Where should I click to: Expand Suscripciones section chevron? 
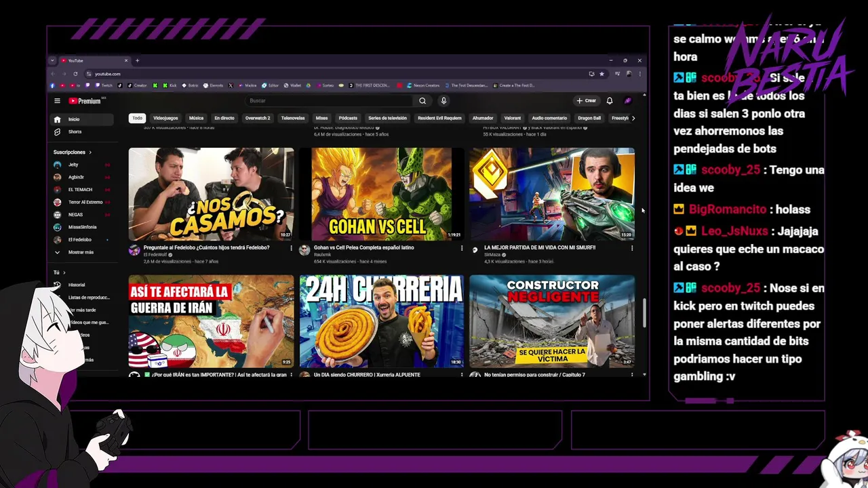point(90,152)
